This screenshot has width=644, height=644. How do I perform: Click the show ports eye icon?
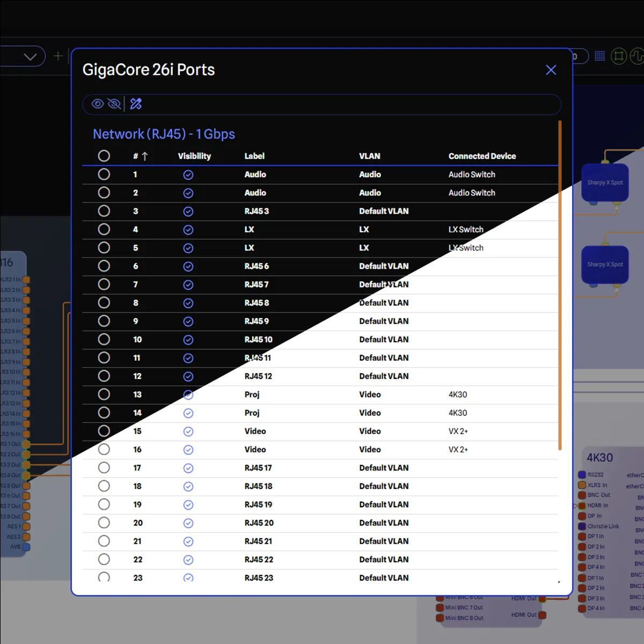(x=97, y=104)
